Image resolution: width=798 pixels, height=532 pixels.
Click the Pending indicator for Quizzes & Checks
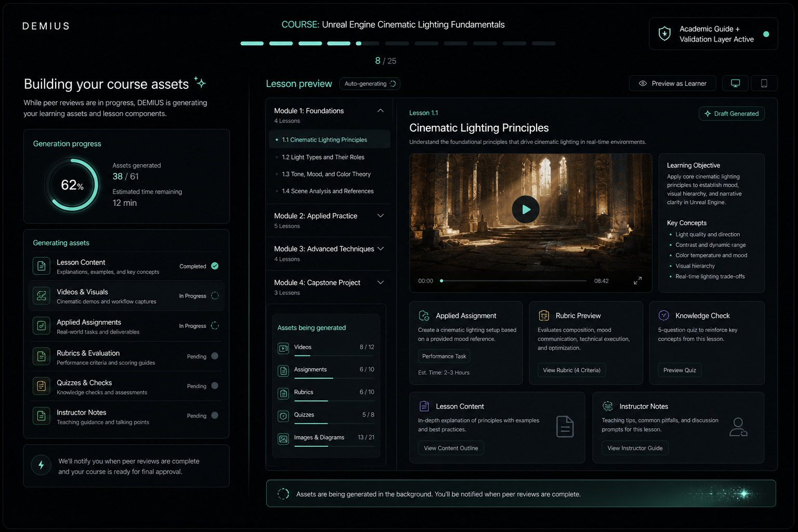pos(215,386)
